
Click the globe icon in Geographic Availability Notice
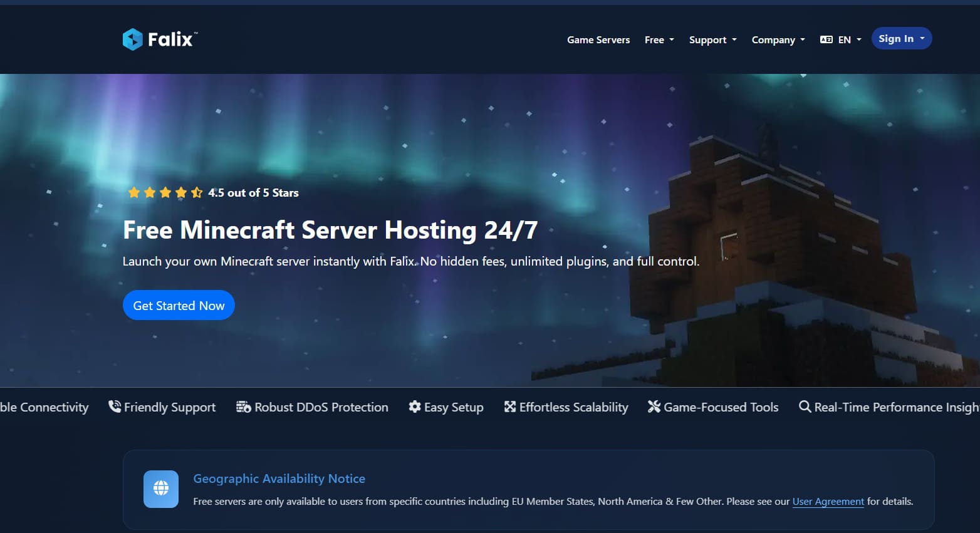pyautogui.click(x=161, y=489)
